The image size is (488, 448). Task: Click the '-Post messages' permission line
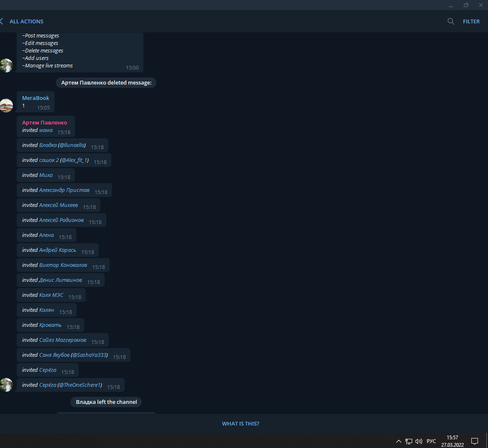point(40,36)
